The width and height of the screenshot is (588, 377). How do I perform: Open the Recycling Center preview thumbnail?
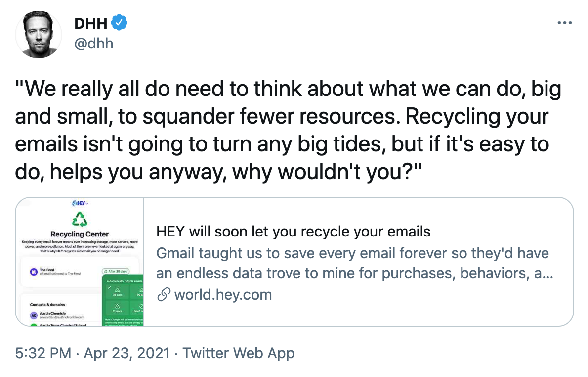tap(80, 262)
